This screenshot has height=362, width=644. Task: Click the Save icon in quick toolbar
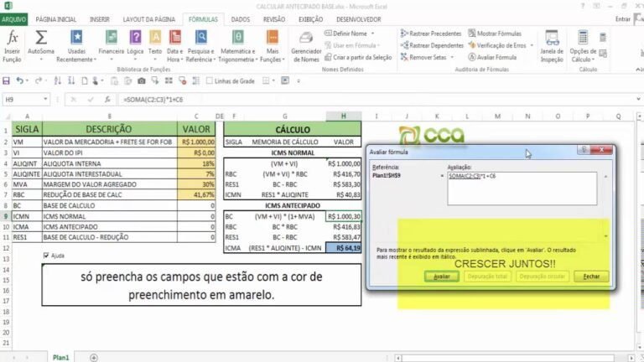(x=6, y=80)
